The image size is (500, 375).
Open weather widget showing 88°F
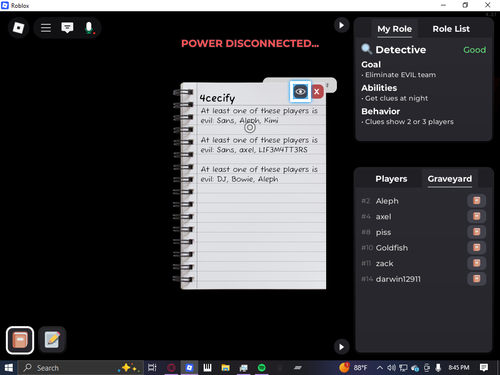click(353, 368)
